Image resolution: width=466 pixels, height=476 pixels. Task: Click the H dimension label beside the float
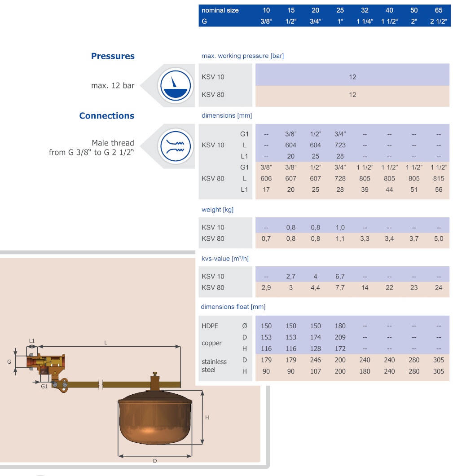tap(207, 417)
